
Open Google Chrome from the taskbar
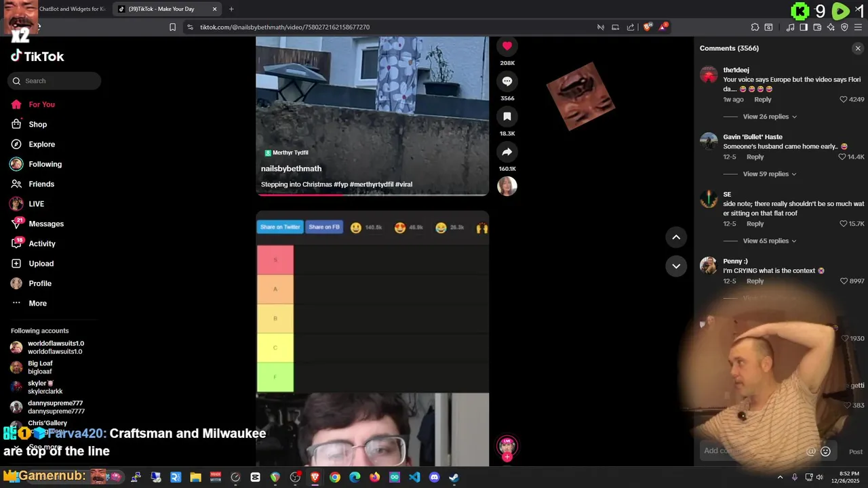click(335, 477)
